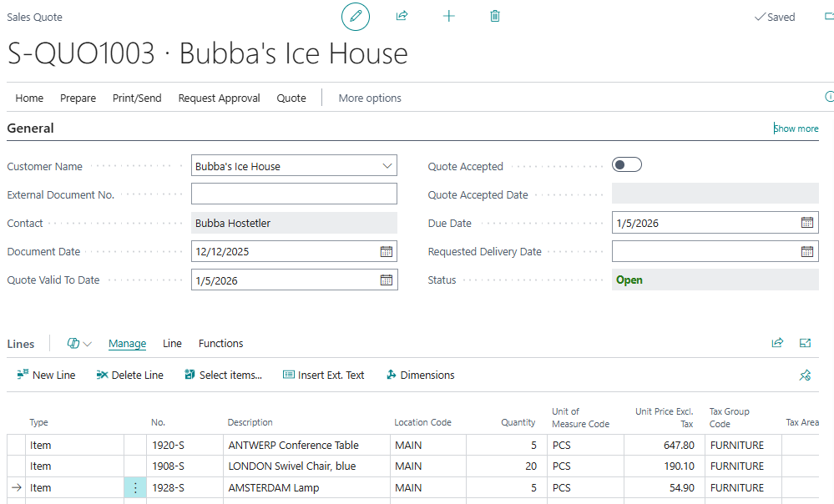Delete the quote using trash icon
834x504 pixels.
pyautogui.click(x=495, y=16)
